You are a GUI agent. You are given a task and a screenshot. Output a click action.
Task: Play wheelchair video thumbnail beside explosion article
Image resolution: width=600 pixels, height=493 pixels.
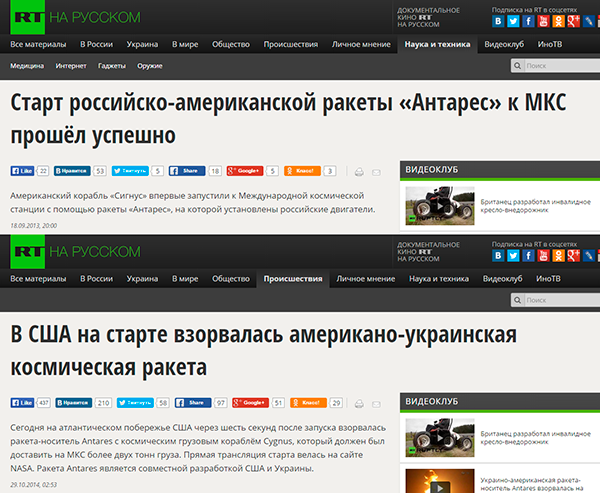[440, 438]
